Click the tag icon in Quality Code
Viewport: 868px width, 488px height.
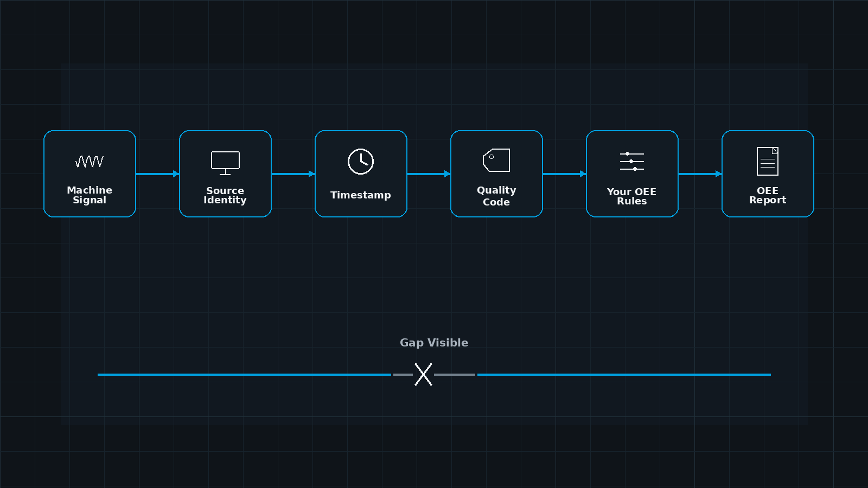[x=496, y=160]
